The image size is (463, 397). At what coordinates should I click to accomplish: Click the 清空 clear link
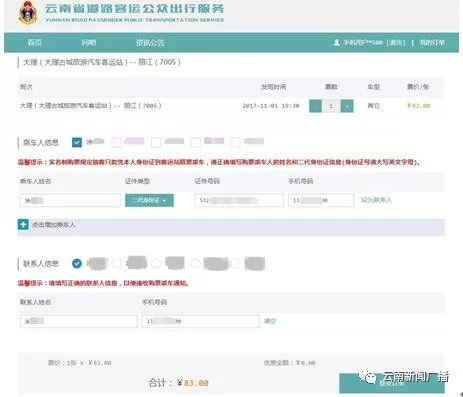coord(270,321)
